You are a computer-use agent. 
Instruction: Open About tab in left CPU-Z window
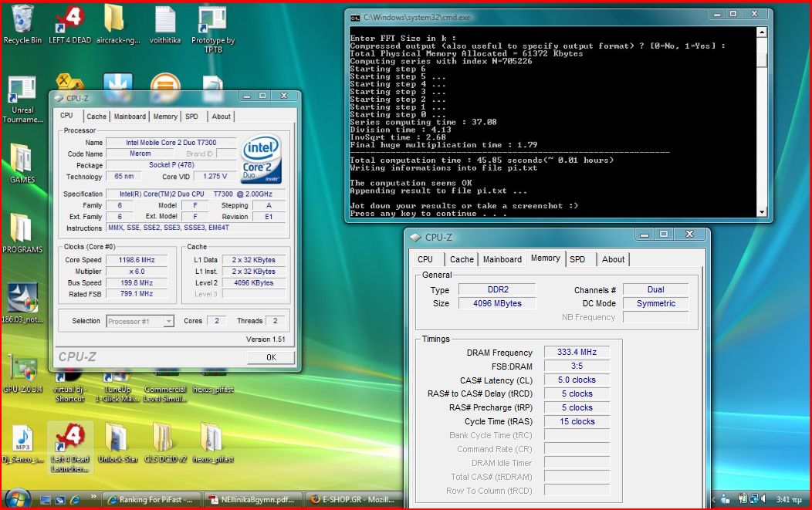coord(221,117)
